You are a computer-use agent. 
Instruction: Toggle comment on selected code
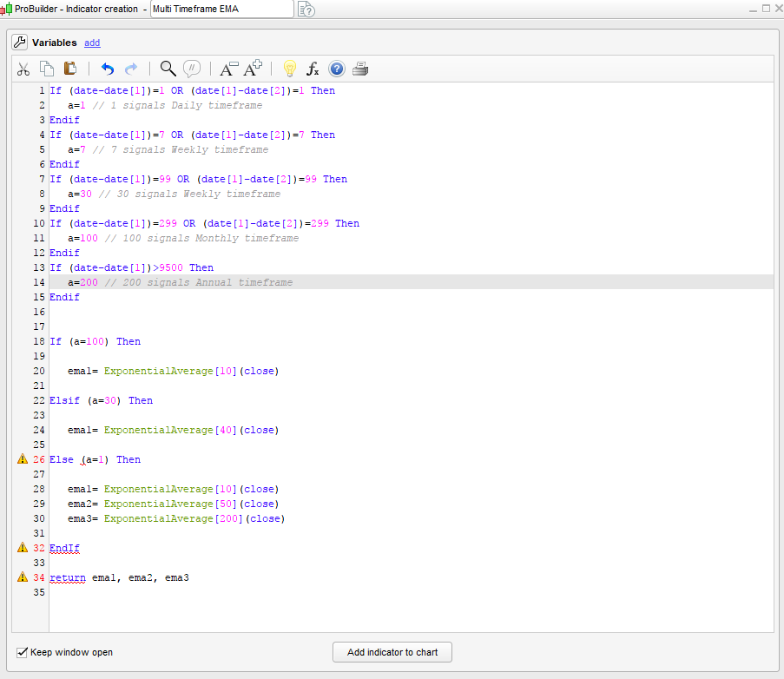pos(192,69)
